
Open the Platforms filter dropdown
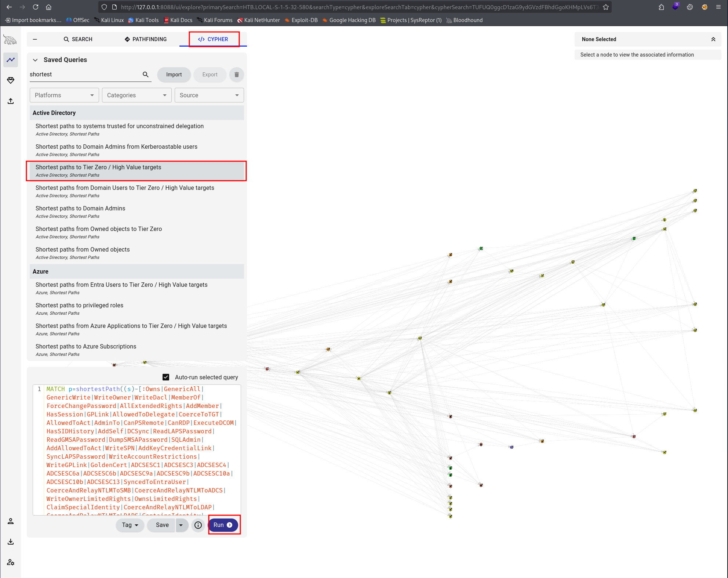coord(64,95)
